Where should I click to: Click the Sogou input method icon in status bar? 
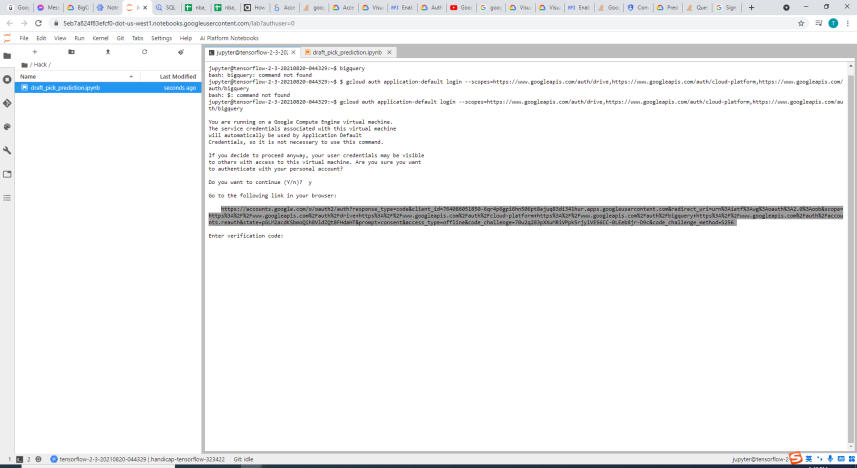pos(796,458)
